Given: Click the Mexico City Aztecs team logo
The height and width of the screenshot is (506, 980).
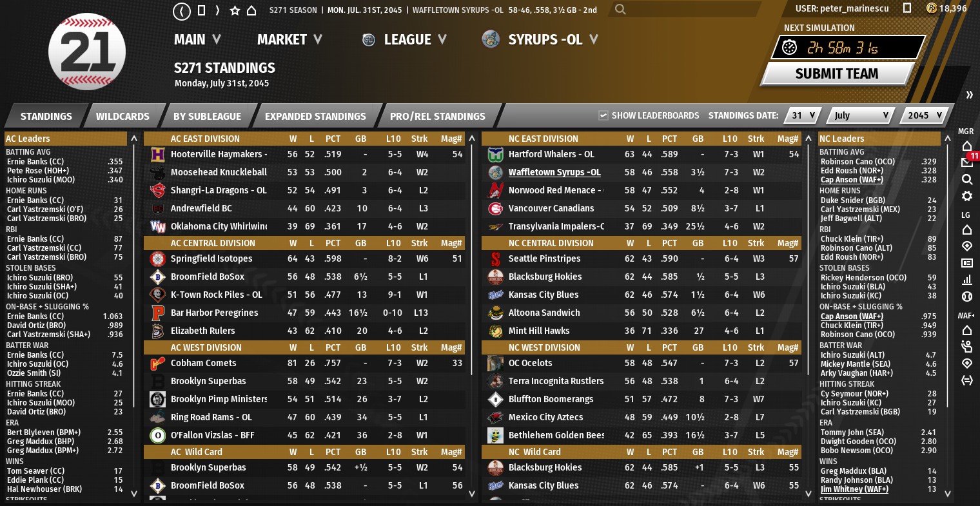Looking at the screenshot, I should (495, 418).
